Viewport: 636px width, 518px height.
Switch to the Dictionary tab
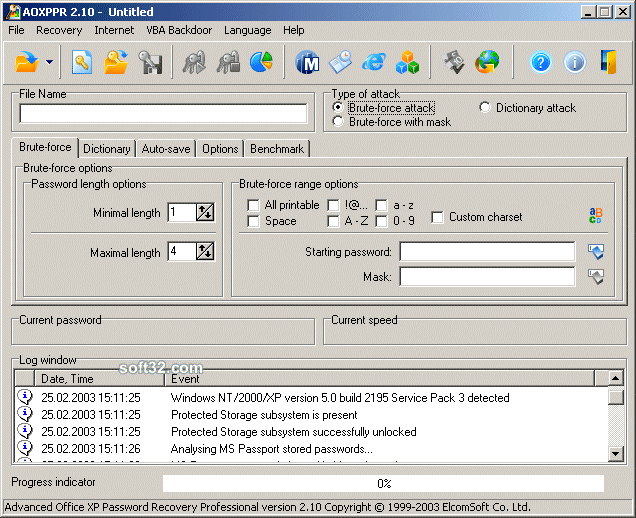pyautogui.click(x=107, y=149)
